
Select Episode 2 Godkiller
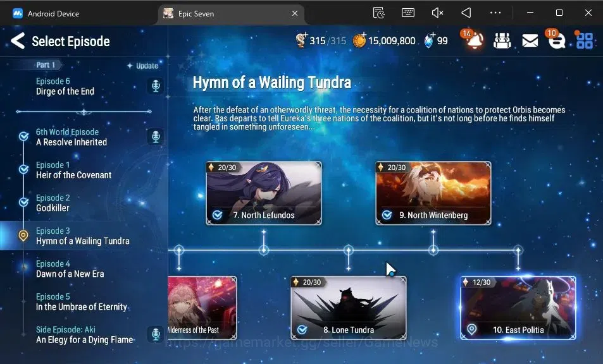click(53, 203)
